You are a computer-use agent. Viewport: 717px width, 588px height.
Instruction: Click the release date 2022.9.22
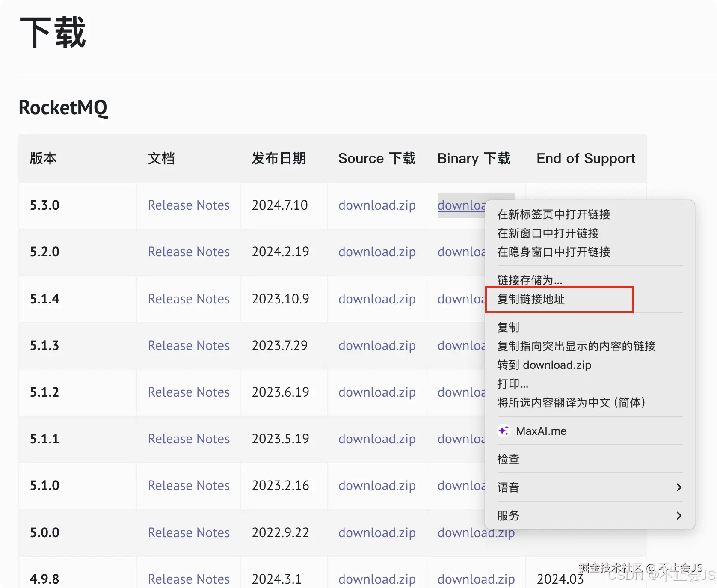[281, 532]
